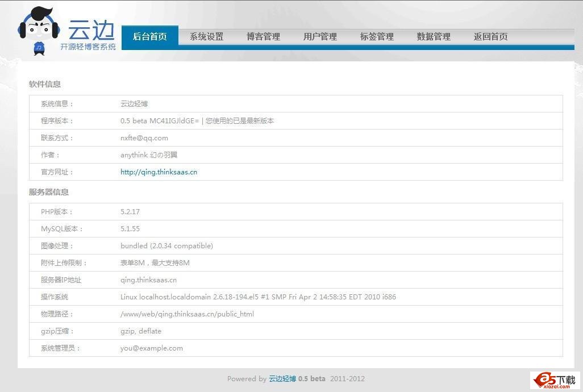Click the Linux localhost.localdomain operating system text
The height and width of the screenshot is (392, 583).
(258, 297)
